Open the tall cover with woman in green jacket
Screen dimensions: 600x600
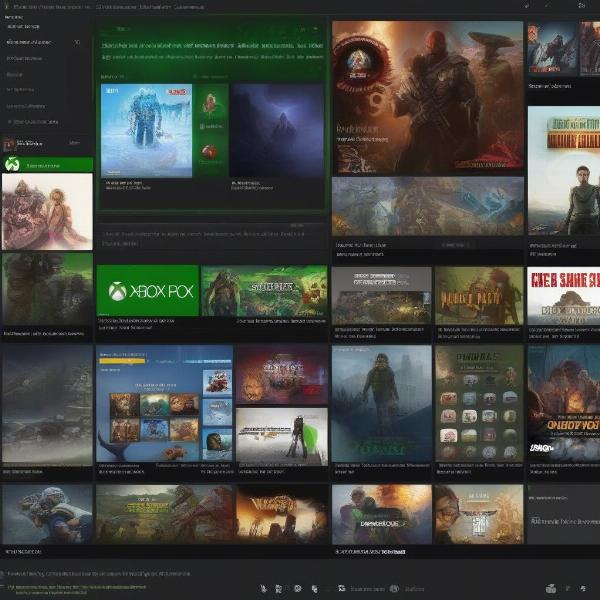[x=564, y=170]
